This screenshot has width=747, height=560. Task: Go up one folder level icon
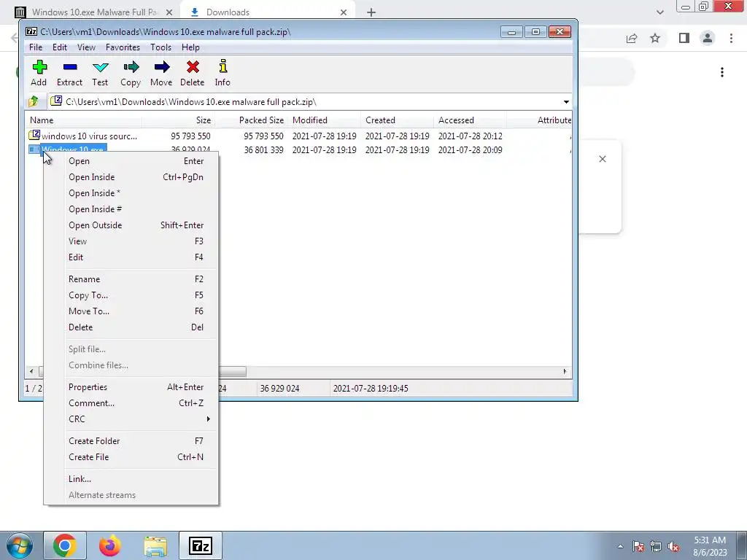(x=34, y=101)
